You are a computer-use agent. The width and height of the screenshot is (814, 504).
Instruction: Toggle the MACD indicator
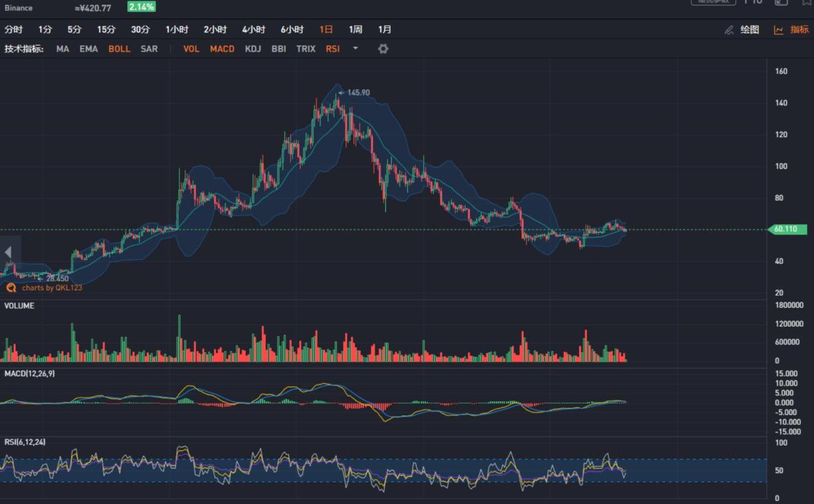(x=222, y=49)
